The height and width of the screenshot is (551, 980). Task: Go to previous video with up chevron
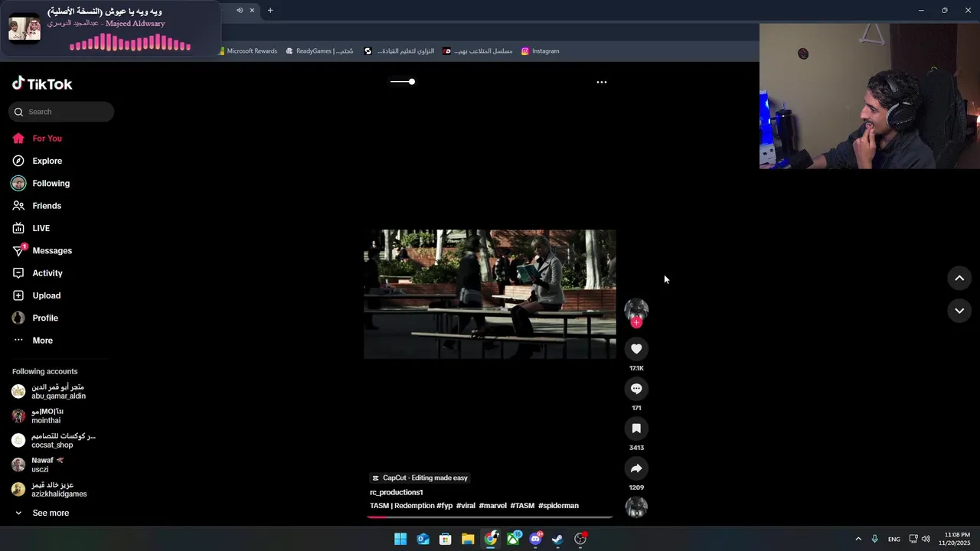point(959,279)
